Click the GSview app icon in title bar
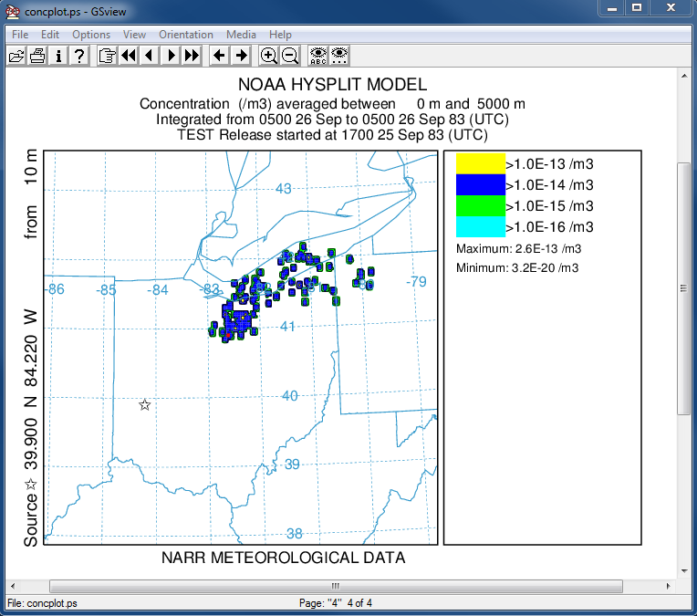Viewport: 697px width, 616px height. click(13, 12)
